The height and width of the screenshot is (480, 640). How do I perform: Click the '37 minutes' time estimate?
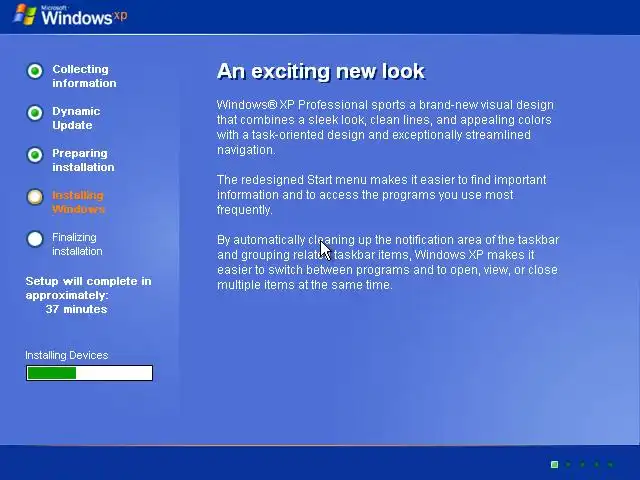[x=76, y=309]
